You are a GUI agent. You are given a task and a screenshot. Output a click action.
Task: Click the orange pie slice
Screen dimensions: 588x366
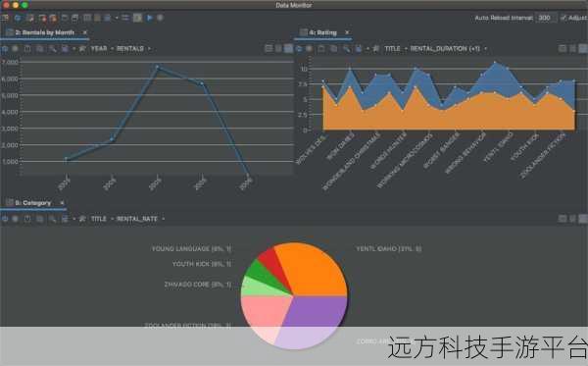pyautogui.click(x=315, y=270)
